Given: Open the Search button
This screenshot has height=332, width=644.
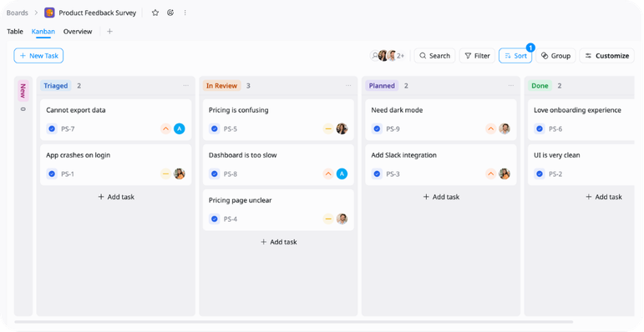Looking at the screenshot, I should tap(434, 56).
